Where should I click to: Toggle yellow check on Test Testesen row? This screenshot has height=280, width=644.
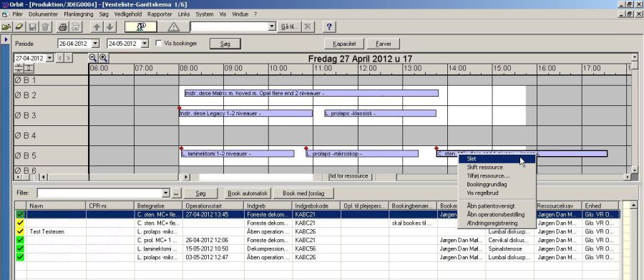pos(20,231)
